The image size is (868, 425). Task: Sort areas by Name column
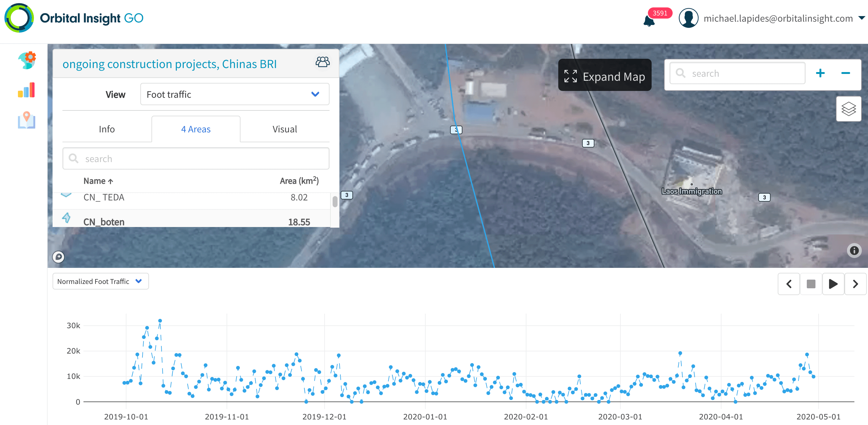[98, 181]
